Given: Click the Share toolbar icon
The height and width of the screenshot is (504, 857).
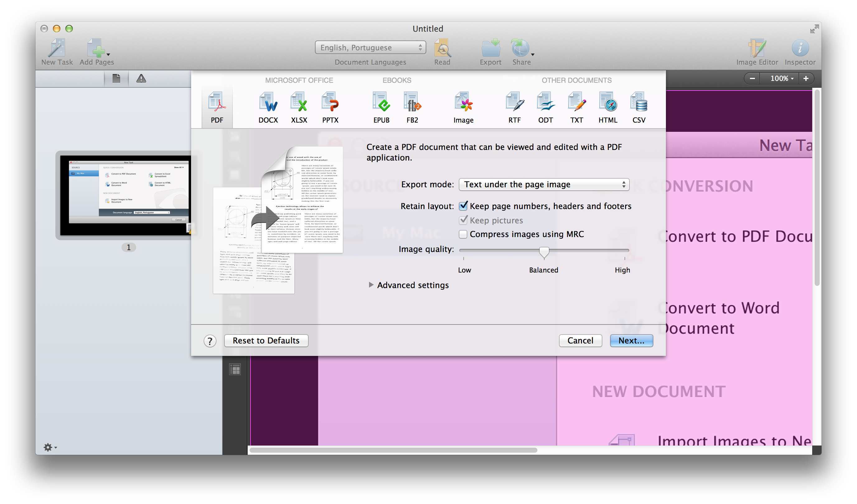Looking at the screenshot, I should pos(521,52).
